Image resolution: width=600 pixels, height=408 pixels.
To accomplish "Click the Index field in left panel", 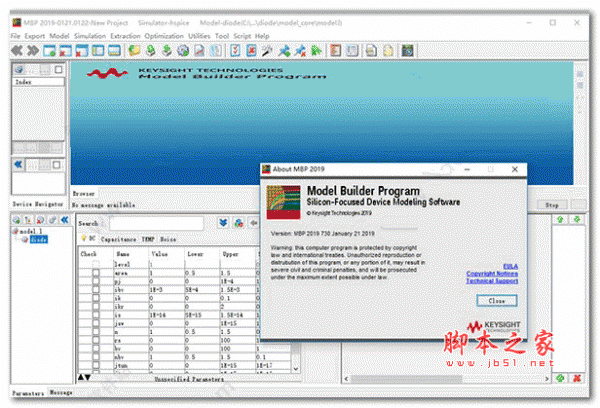I will pos(39,82).
